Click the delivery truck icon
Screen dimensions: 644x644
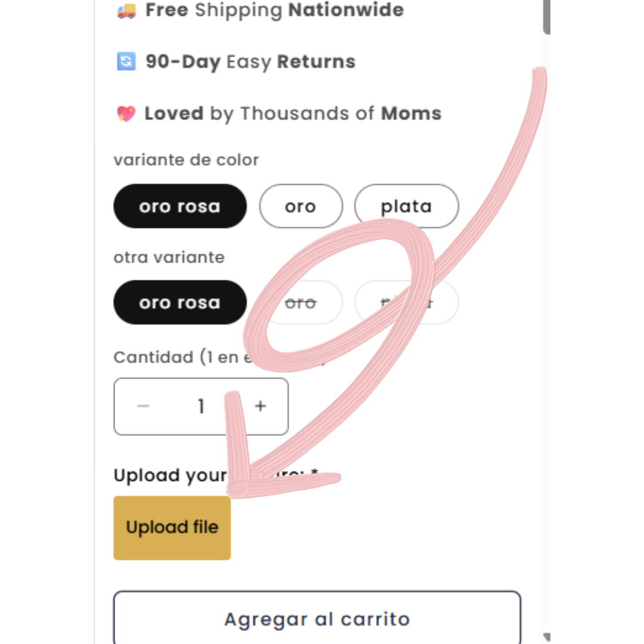click(126, 10)
